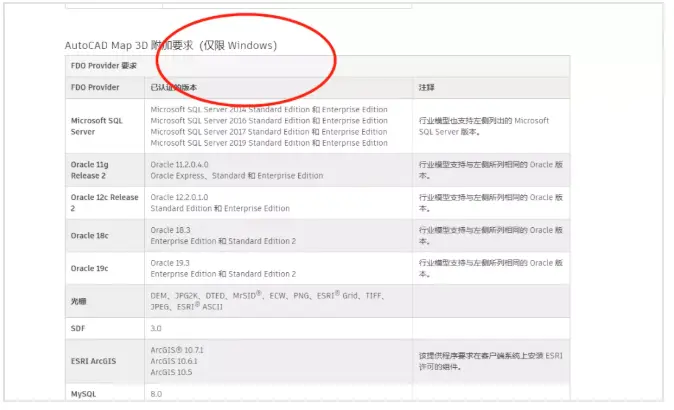The image size is (674, 410).
Task: Click the ESRI note '该提供程序要求在客户端系统上安装'
Action: coord(490,361)
